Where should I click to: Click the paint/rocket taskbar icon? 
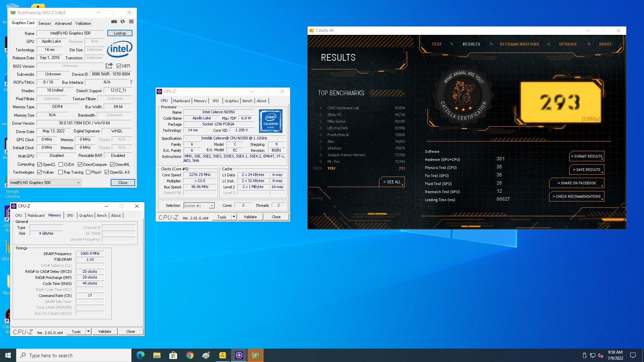click(206, 355)
